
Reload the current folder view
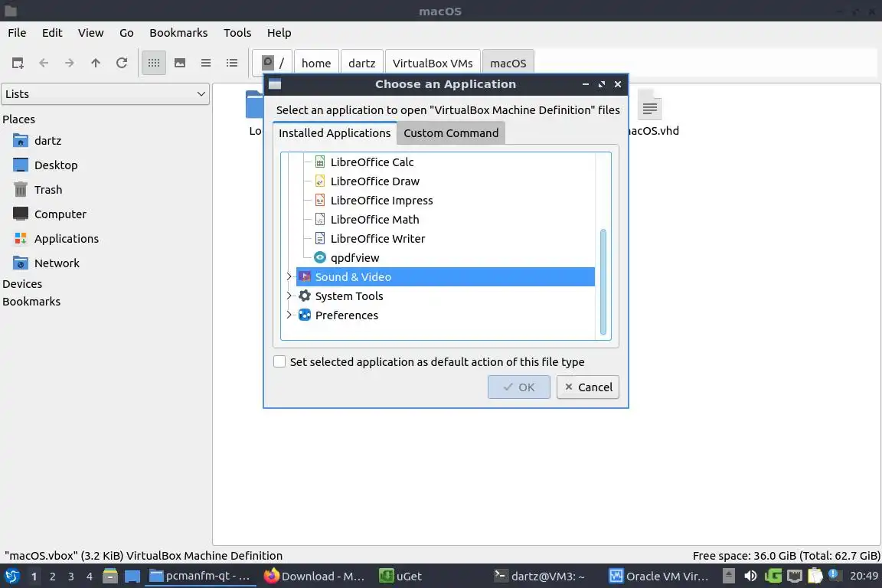[x=122, y=63]
